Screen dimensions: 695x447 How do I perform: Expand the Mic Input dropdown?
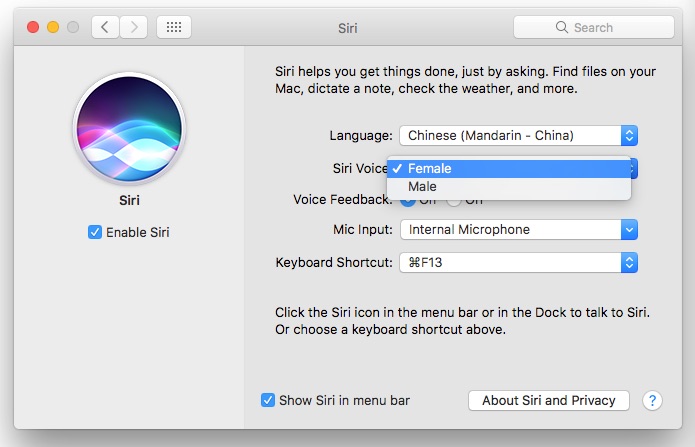518,230
